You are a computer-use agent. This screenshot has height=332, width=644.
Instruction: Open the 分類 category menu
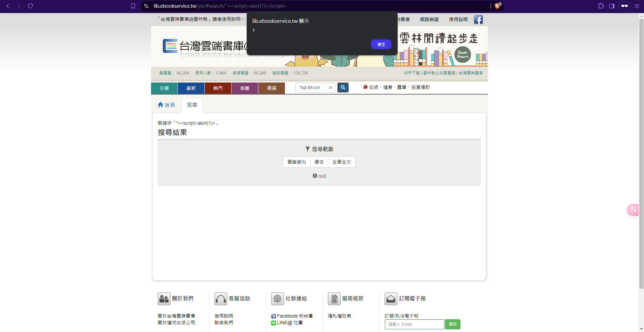164,88
